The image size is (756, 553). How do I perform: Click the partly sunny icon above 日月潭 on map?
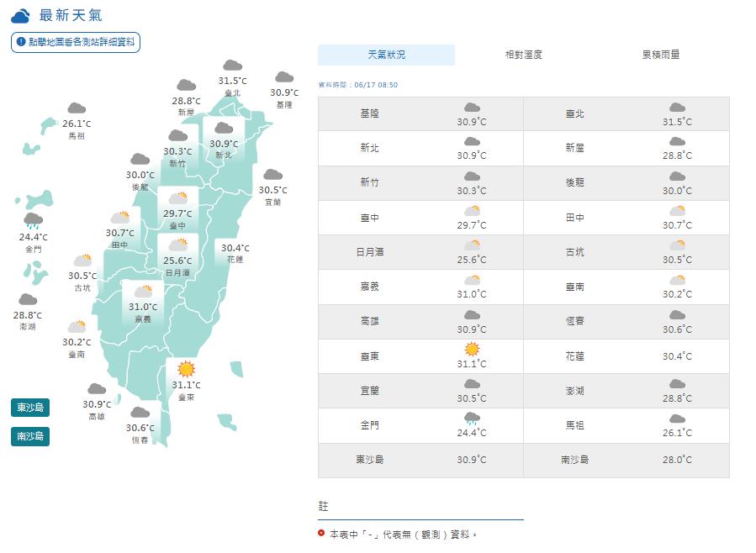point(178,245)
